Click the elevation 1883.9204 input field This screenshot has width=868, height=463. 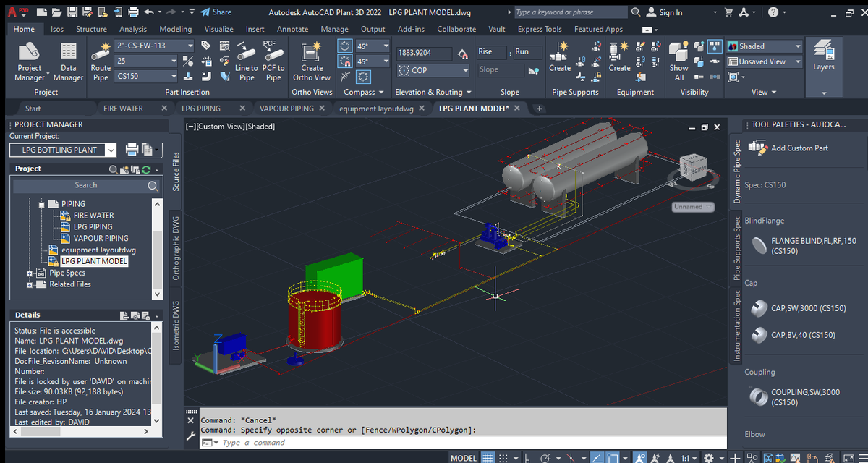pos(424,53)
